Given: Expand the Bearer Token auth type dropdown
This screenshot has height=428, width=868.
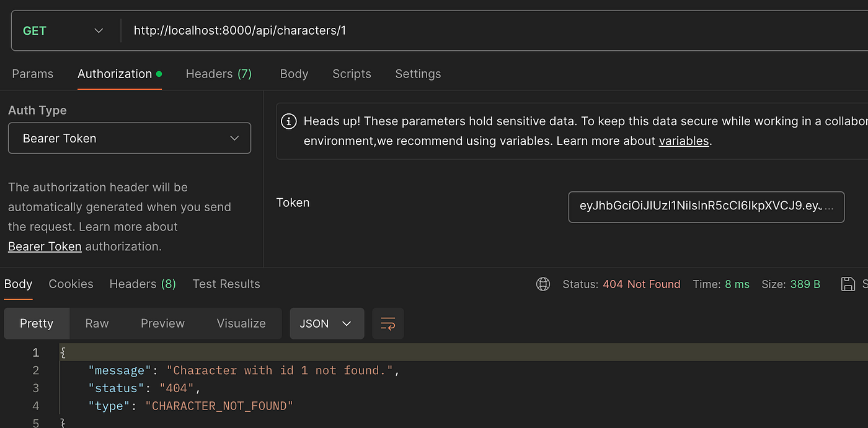Looking at the screenshot, I should click(129, 138).
